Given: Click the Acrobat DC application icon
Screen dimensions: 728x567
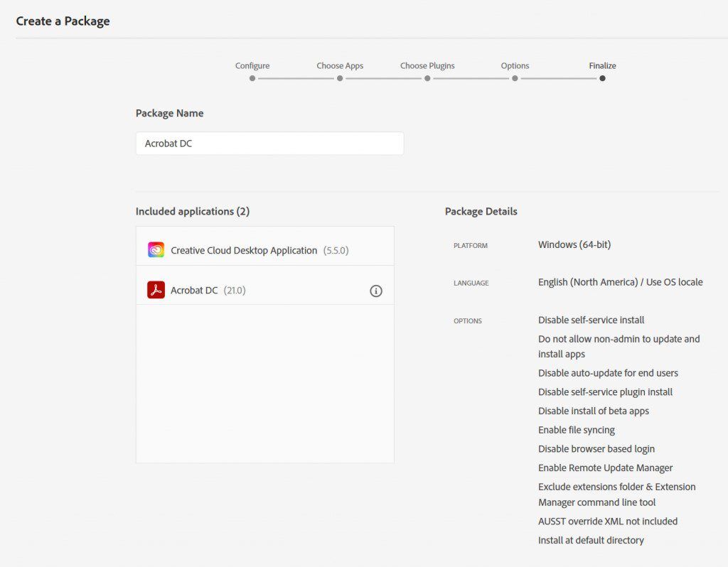Looking at the screenshot, I should pos(156,290).
